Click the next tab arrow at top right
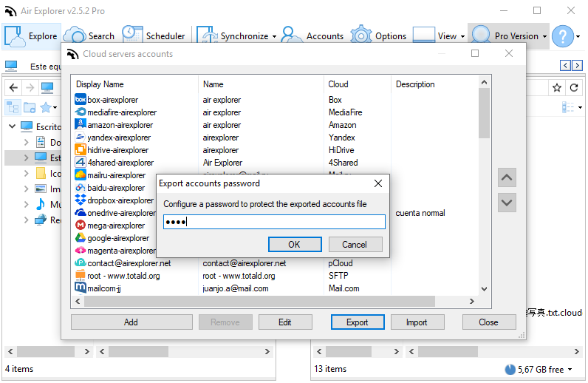Image resolution: width=588 pixels, height=383 pixels. 578,65
